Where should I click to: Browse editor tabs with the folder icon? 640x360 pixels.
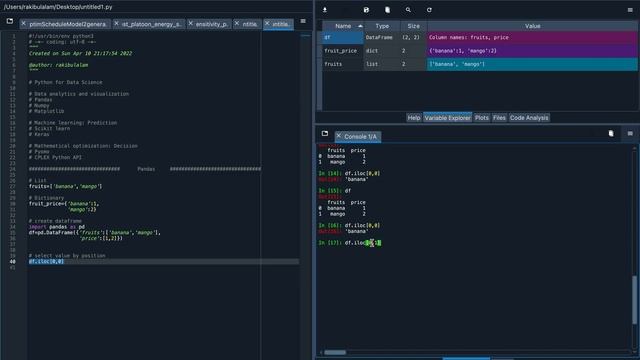(x=10, y=21)
